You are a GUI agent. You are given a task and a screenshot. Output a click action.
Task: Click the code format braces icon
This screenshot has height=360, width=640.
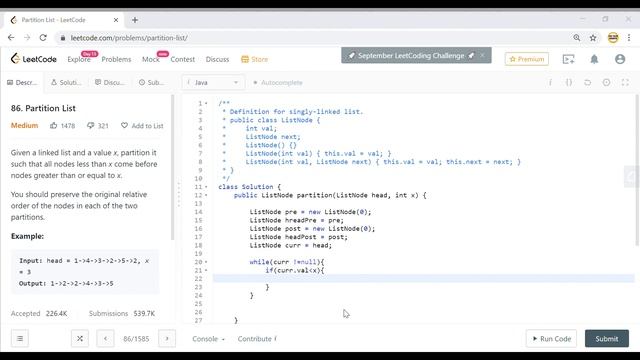569,82
